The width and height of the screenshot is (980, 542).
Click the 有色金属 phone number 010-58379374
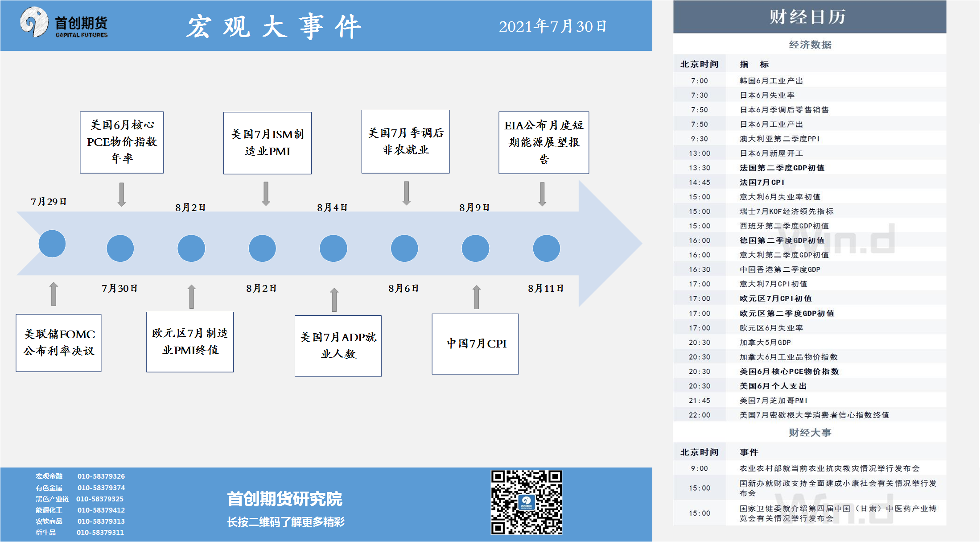[x=101, y=488]
